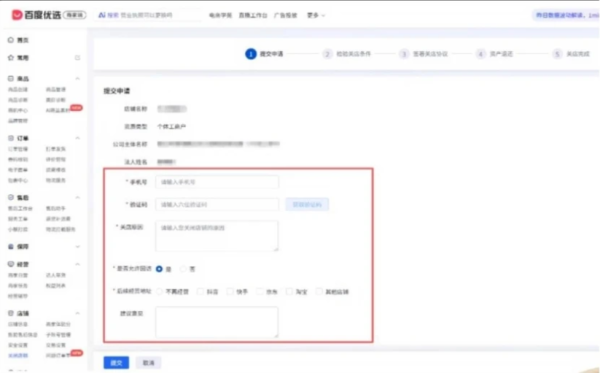The image size is (600, 373).
Task: Click the 订单 section icon
Action: click(11, 138)
